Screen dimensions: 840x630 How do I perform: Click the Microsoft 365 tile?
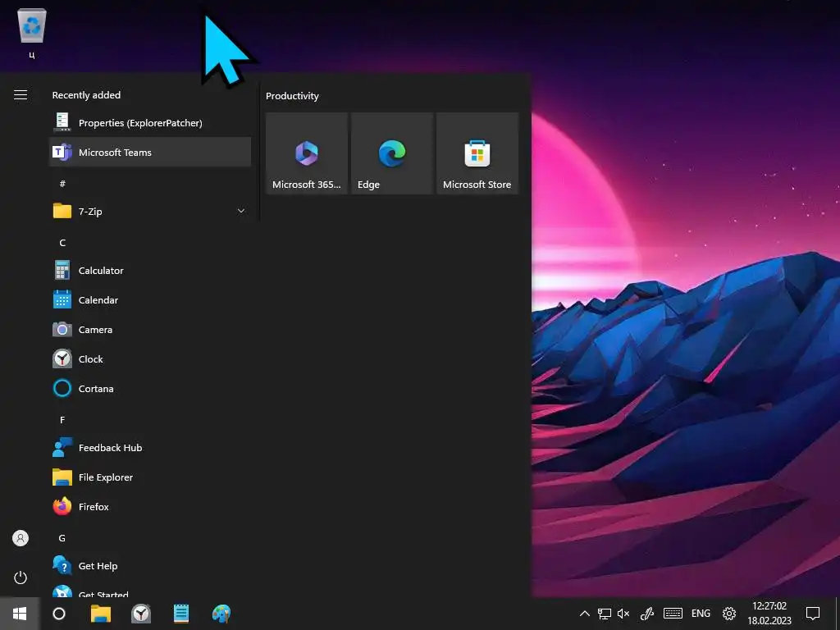tap(307, 153)
